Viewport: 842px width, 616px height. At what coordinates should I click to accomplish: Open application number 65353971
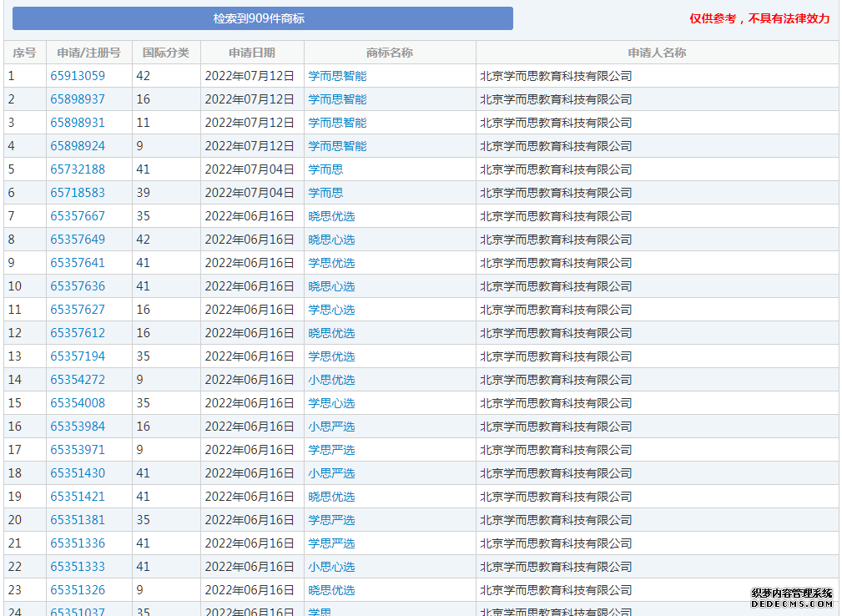click(x=78, y=450)
